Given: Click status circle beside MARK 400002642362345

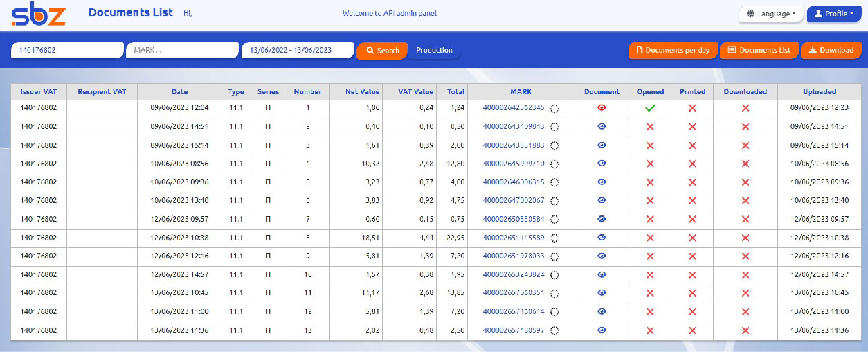Looking at the screenshot, I should 554,109.
